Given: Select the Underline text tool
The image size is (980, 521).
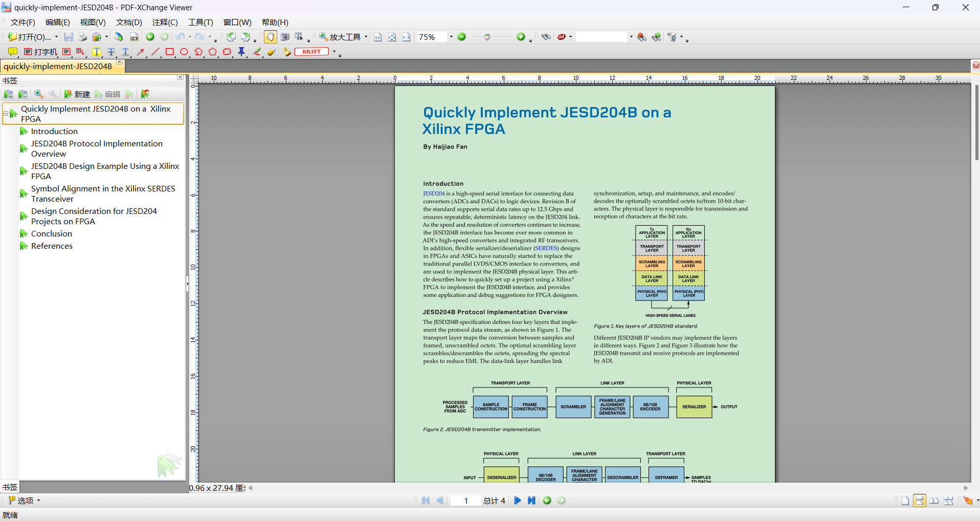Looking at the screenshot, I should point(125,52).
